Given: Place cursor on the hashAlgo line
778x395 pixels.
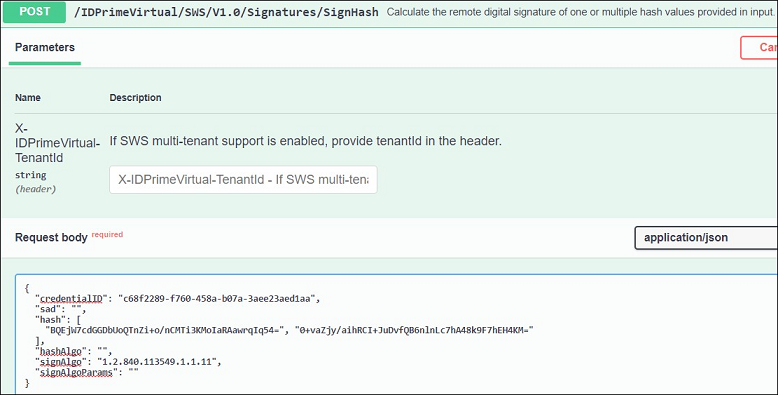Looking at the screenshot, I should point(73,351).
